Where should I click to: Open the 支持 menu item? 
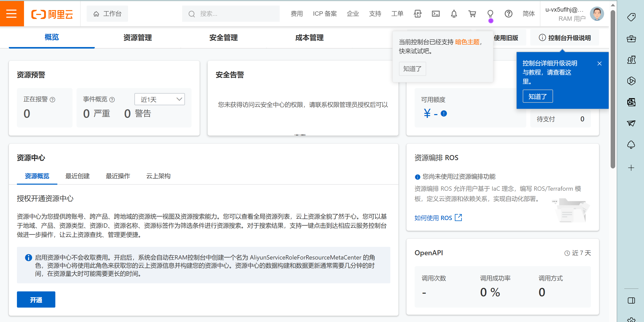375,14
